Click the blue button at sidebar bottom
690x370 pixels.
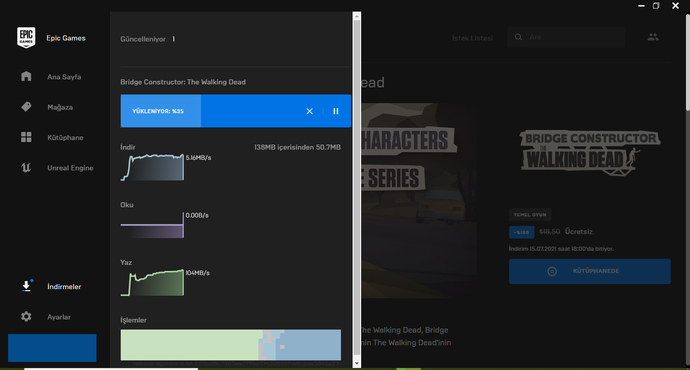(x=52, y=348)
